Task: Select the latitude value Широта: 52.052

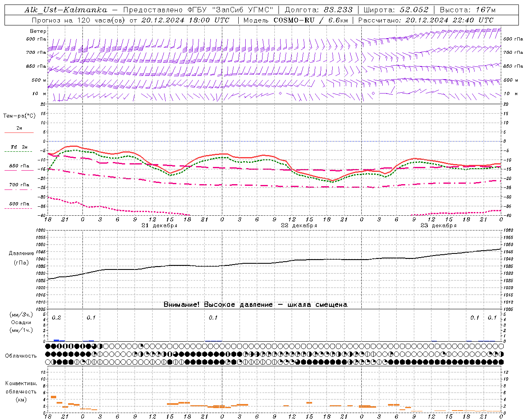Action: pos(396,10)
